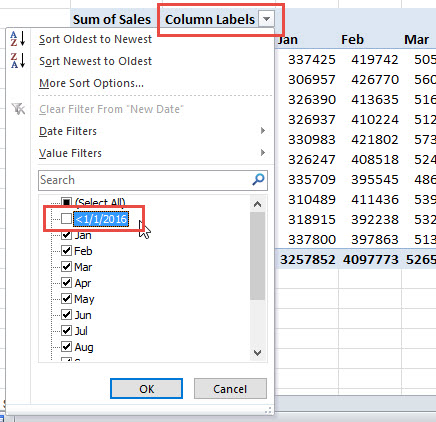436x422 pixels.
Task: Click the filter list scroll up arrow
Action: click(x=257, y=204)
